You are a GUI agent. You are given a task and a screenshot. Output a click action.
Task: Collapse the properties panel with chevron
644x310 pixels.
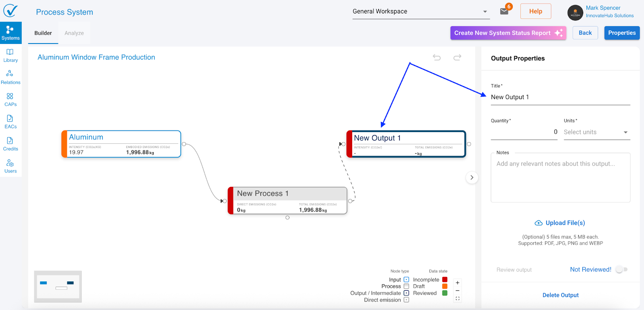tap(472, 178)
